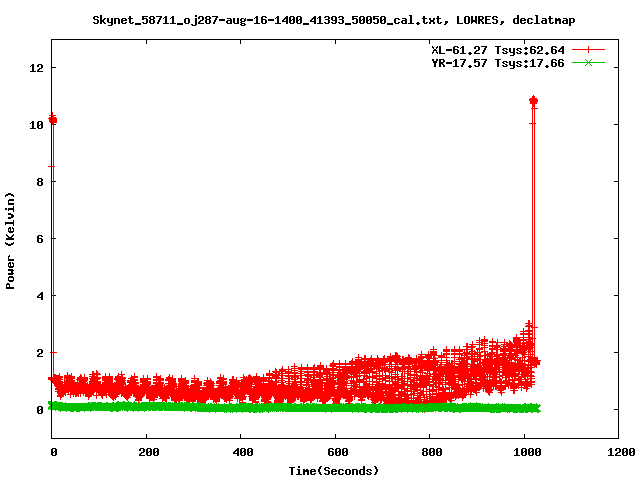Click the green legend line sample marker
Viewport: 640px width, 480px height.
click(x=588, y=63)
